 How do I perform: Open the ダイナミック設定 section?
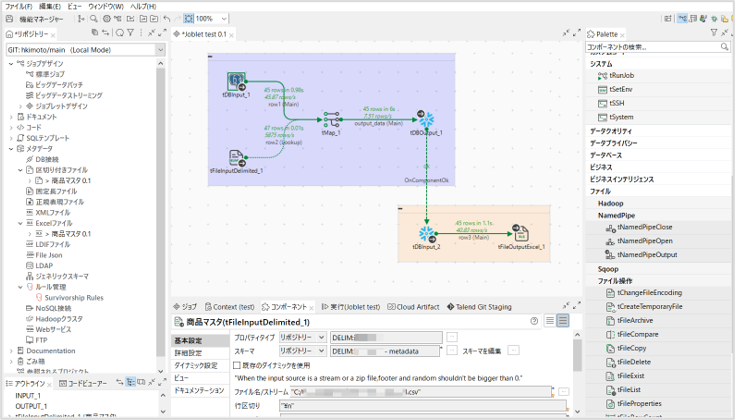[194, 366]
